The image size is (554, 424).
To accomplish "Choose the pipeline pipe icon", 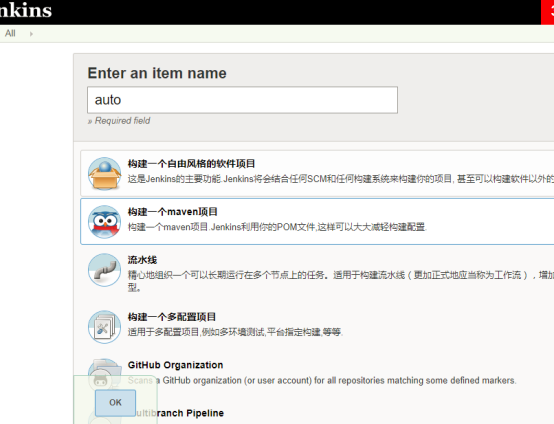I will pyautogui.click(x=105, y=270).
